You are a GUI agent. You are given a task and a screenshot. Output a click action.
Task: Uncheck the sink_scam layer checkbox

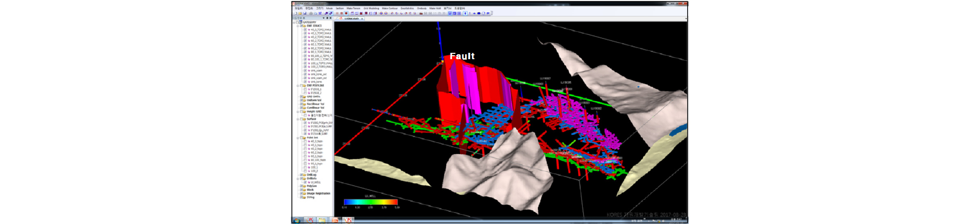pyautogui.click(x=306, y=70)
